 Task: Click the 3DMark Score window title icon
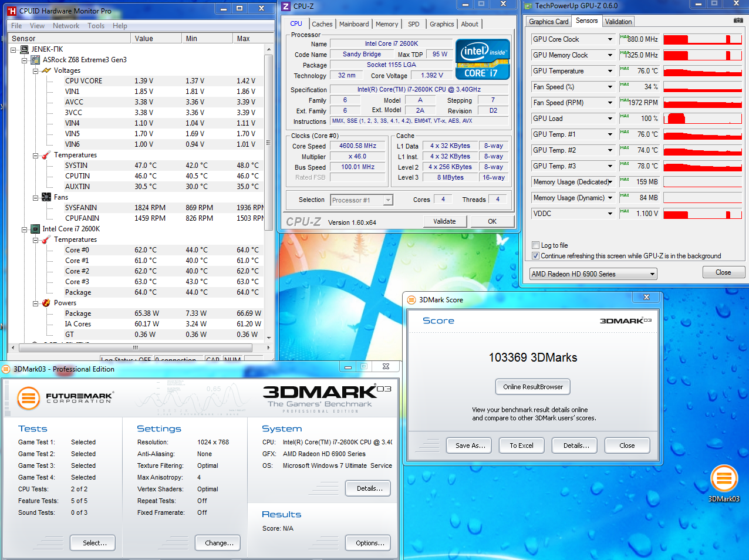pos(411,300)
